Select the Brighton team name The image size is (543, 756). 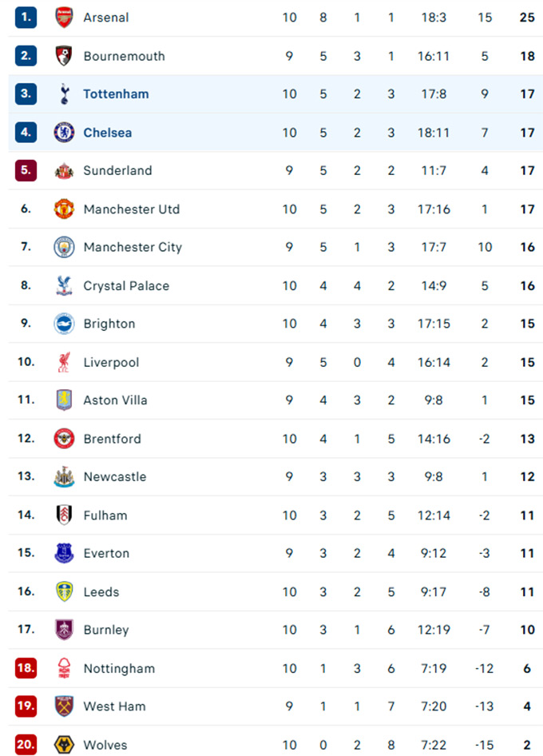coord(109,324)
